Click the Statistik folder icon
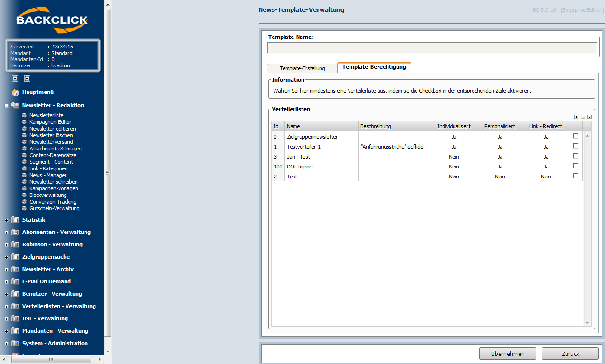 (15, 220)
